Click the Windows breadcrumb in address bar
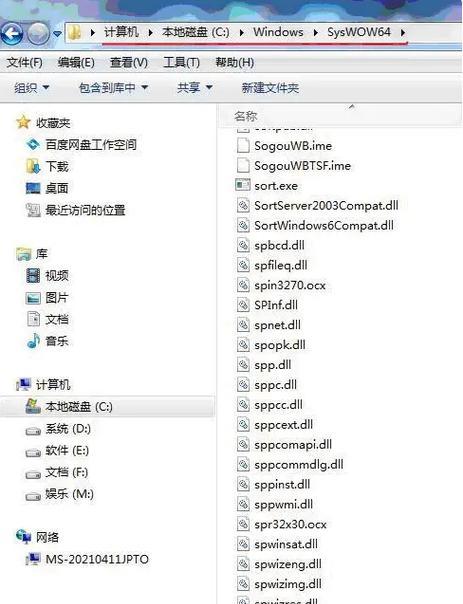 click(x=278, y=32)
